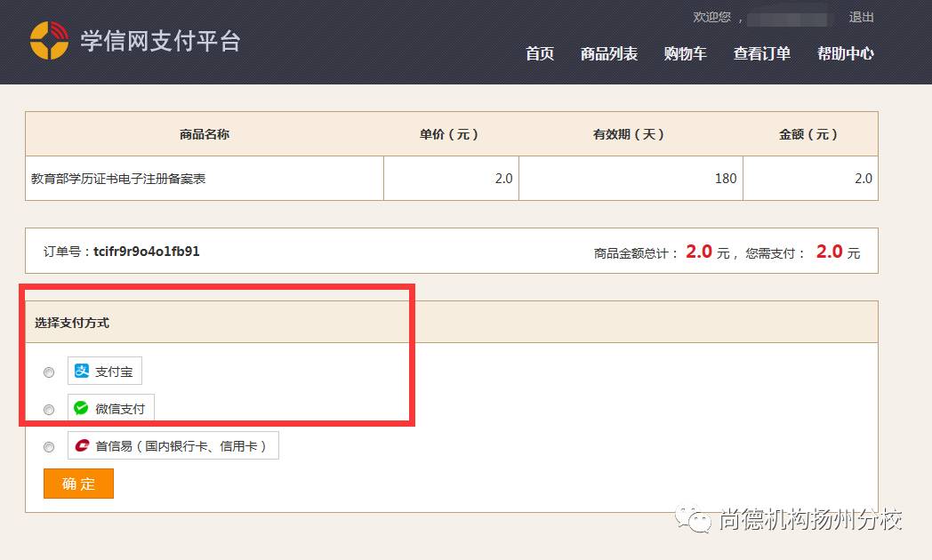Click the orange 确定 button
Image resolution: width=932 pixels, height=560 pixels.
coord(78,484)
